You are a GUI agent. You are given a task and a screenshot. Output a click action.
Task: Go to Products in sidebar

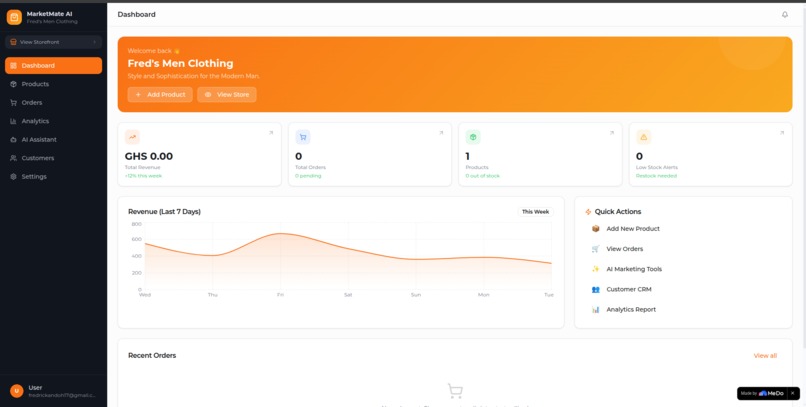53,84
